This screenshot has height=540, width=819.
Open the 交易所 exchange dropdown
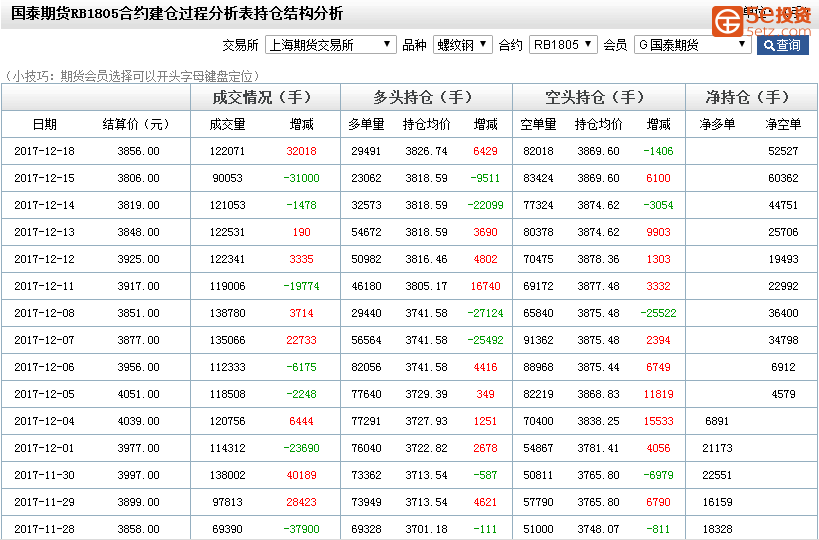331,45
